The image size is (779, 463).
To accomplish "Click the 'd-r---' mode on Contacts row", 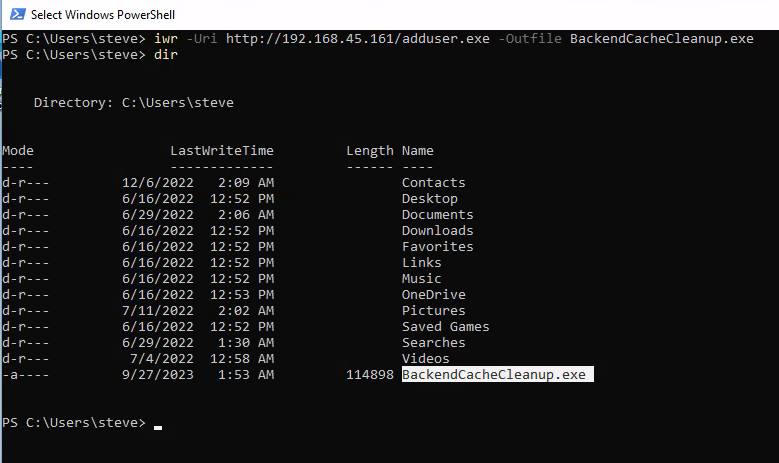I will coord(26,183).
